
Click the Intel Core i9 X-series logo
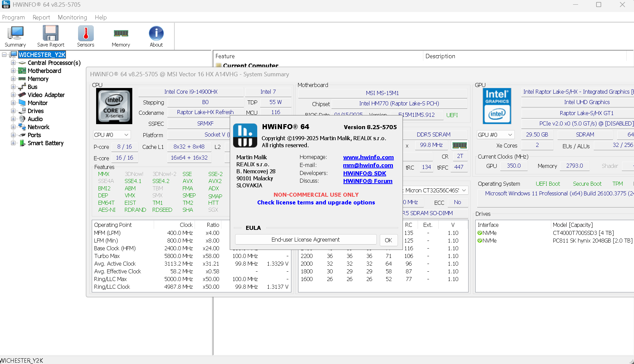pyautogui.click(x=114, y=106)
